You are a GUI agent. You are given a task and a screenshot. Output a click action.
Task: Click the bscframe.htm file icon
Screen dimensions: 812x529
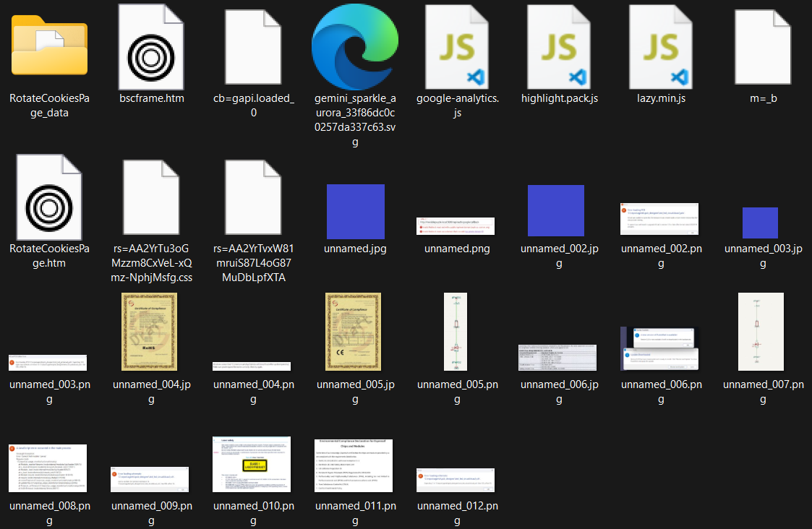coord(151,46)
